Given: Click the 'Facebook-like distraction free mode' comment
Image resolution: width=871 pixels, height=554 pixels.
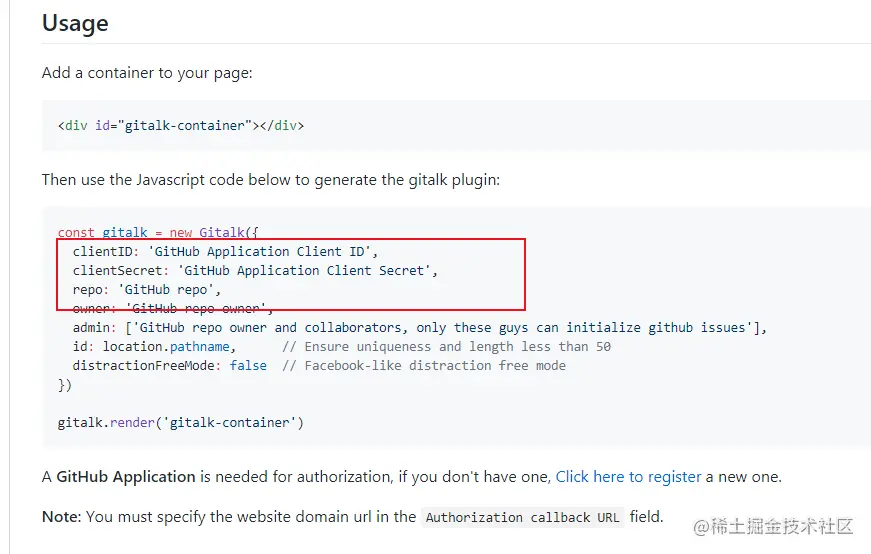Looking at the screenshot, I should (424, 366).
